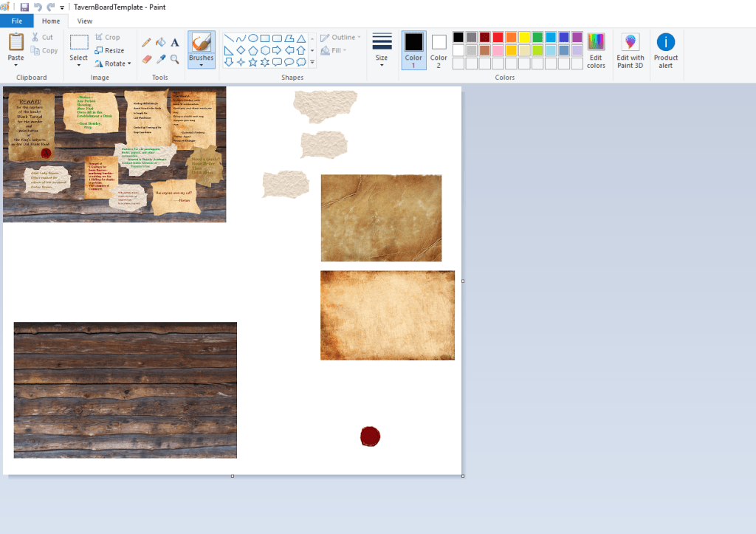756x534 pixels.
Task: Expand the Size thickness dropdown
Action: coord(382,64)
